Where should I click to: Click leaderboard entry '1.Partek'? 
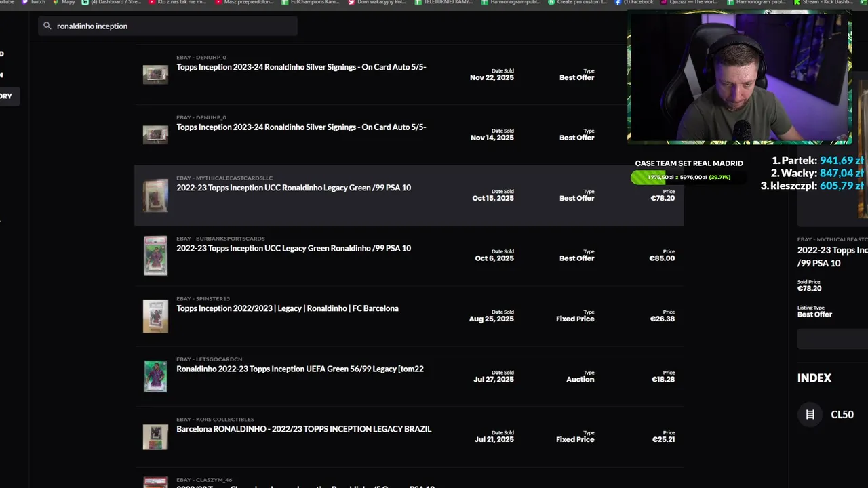[818, 161]
